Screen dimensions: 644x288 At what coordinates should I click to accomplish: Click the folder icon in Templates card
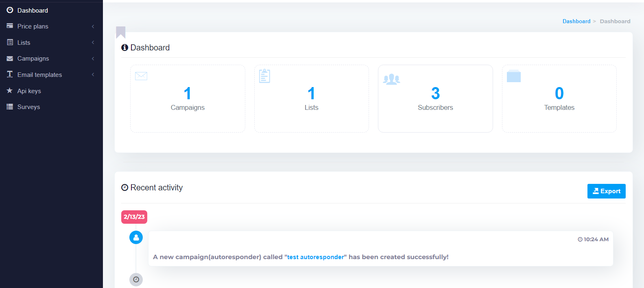tap(513, 76)
